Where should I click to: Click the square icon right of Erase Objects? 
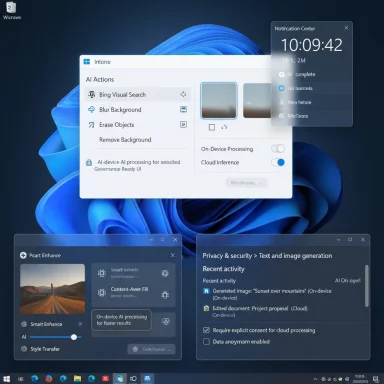click(x=183, y=124)
